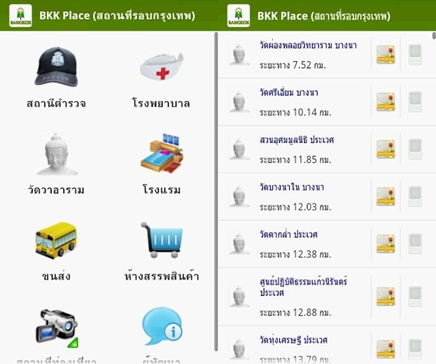Tap the BKK Place logo in left header
Screen dimensions: 436x364
coord(21,15)
